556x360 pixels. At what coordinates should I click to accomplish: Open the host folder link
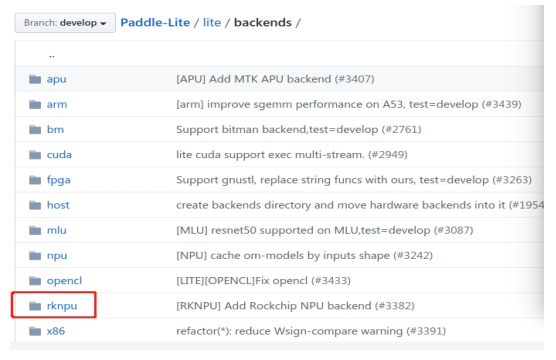coord(58,205)
